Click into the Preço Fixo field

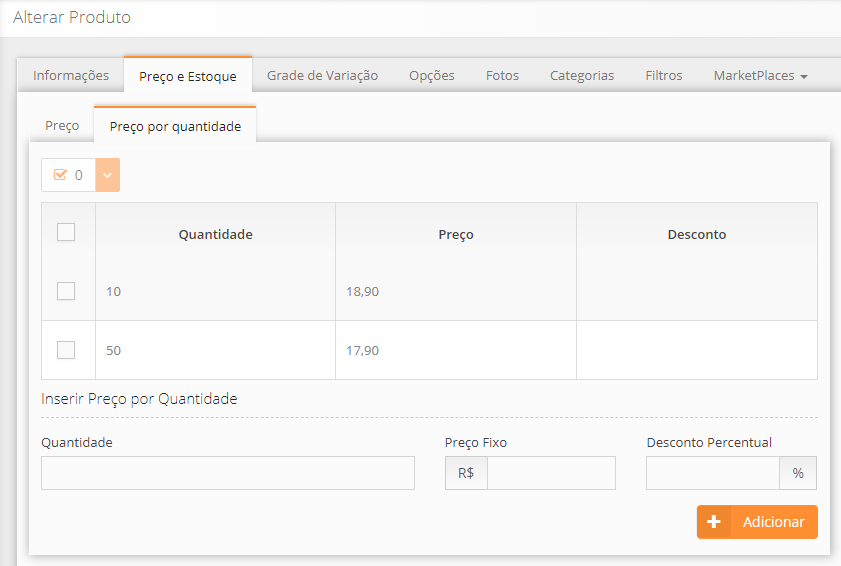tap(550, 473)
